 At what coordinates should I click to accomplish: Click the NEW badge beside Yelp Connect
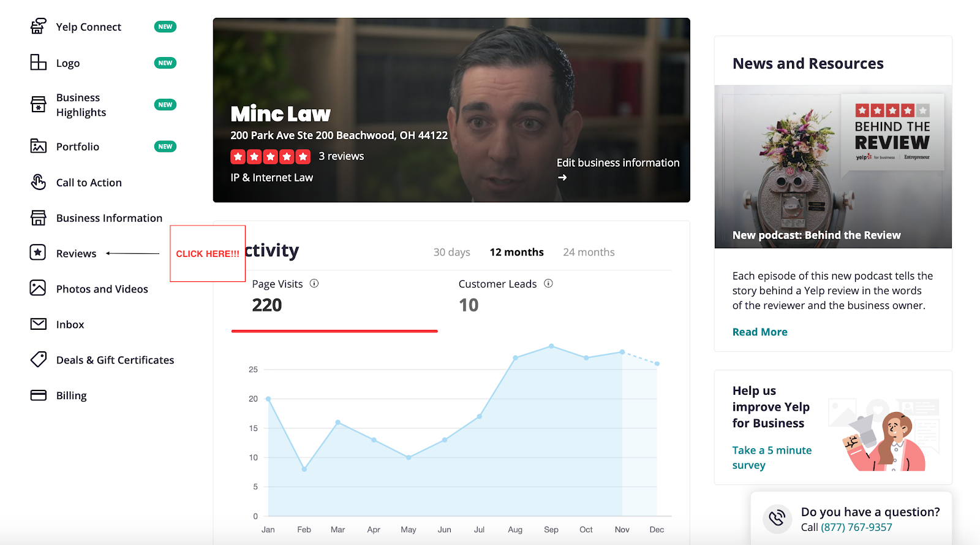(165, 27)
